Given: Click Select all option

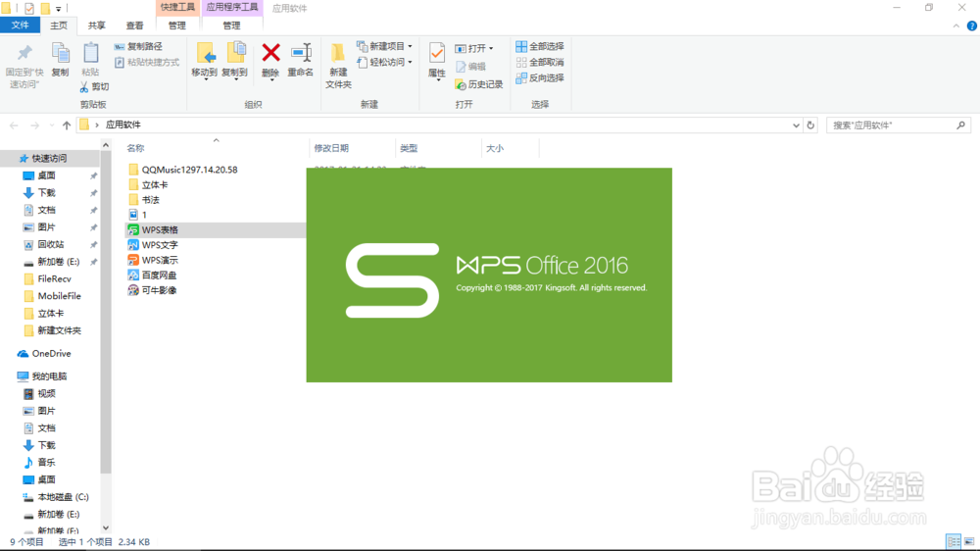Looking at the screenshot, I should point(539,46).
